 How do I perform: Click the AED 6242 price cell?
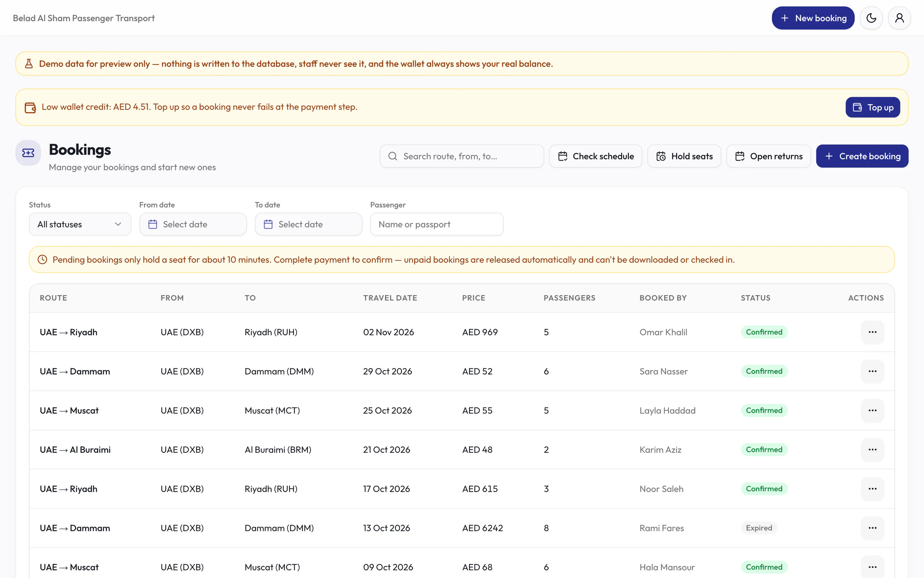(x=482, y=528)
